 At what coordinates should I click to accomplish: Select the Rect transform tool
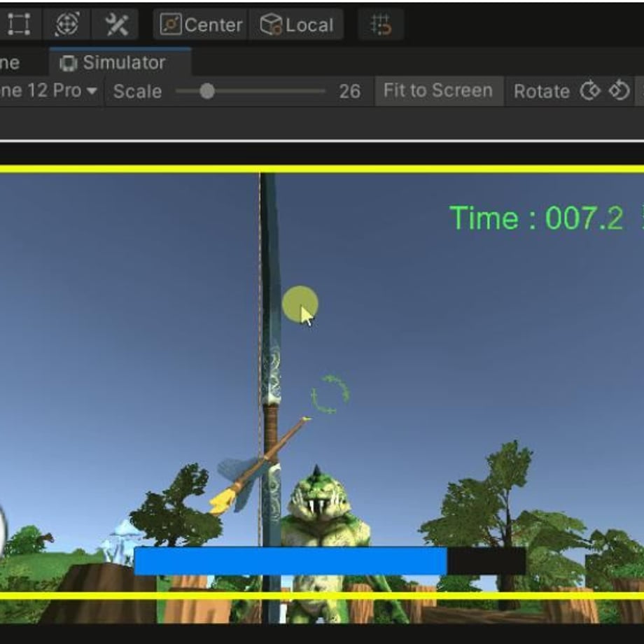coord(18,24)
